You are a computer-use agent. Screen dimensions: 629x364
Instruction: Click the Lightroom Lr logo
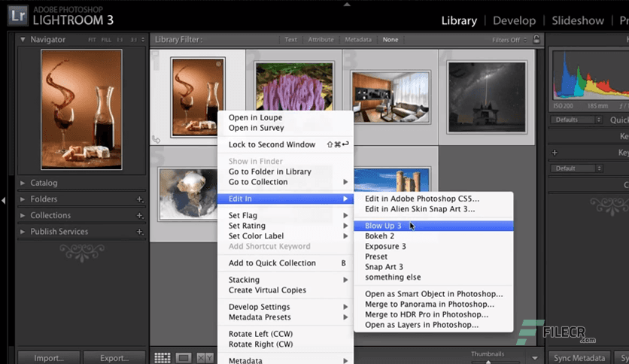click(x=18, y=16)
